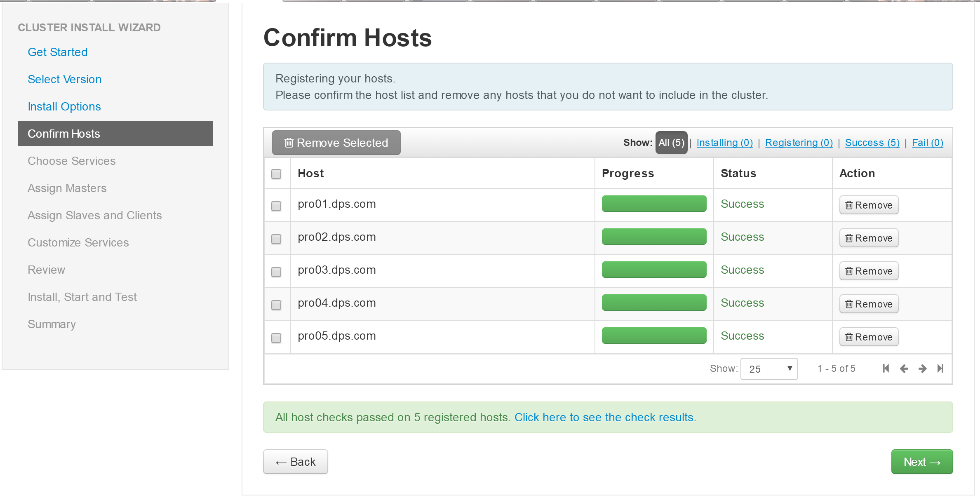Check the select-all hosts checkbox
Viewport: 980px width, 500px height.
pos(276,174)
